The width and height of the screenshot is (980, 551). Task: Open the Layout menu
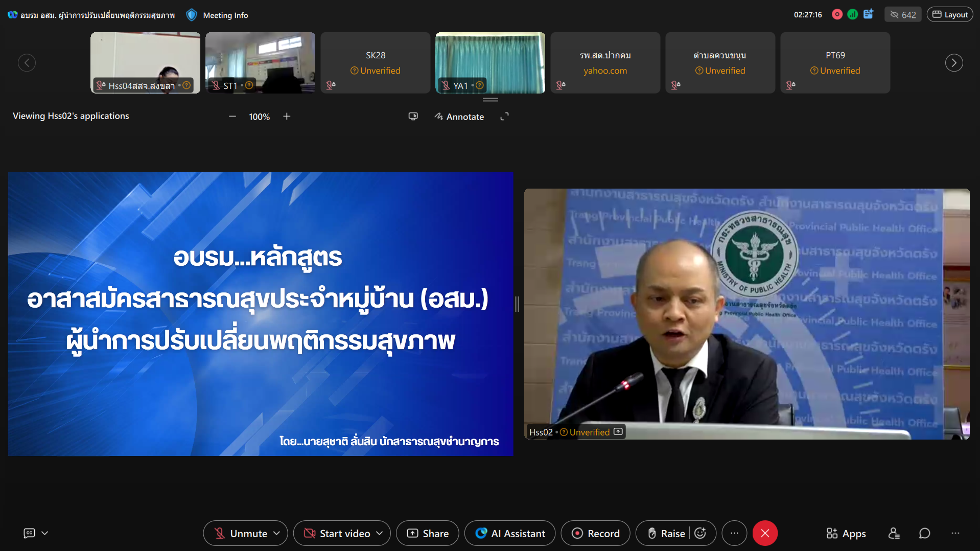click(x=950, y=14)
